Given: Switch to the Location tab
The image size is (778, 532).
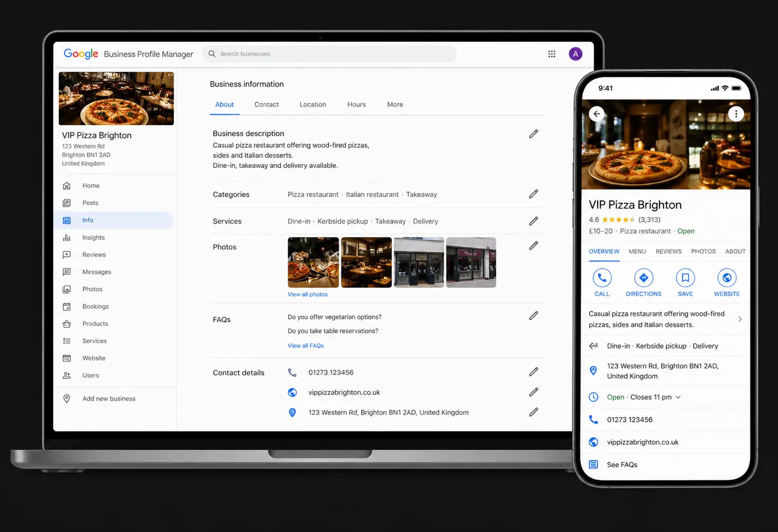Looking at the screenshot, I should click(x=313, y=105).
